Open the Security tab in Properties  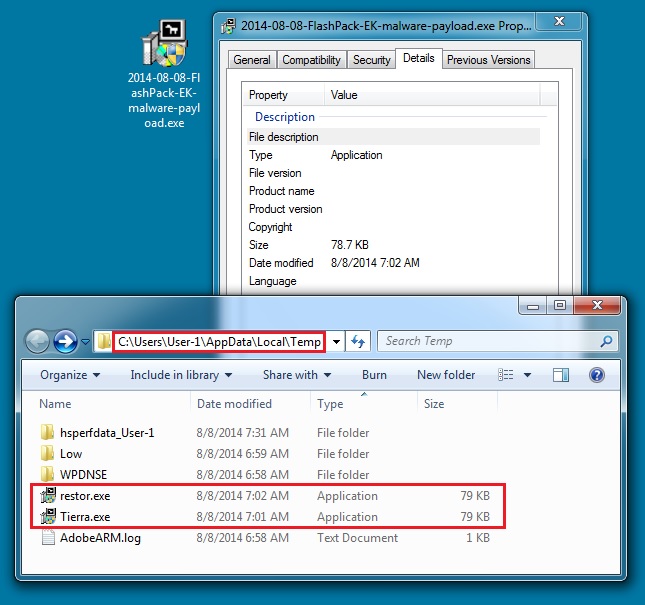[x=372, y=60]
